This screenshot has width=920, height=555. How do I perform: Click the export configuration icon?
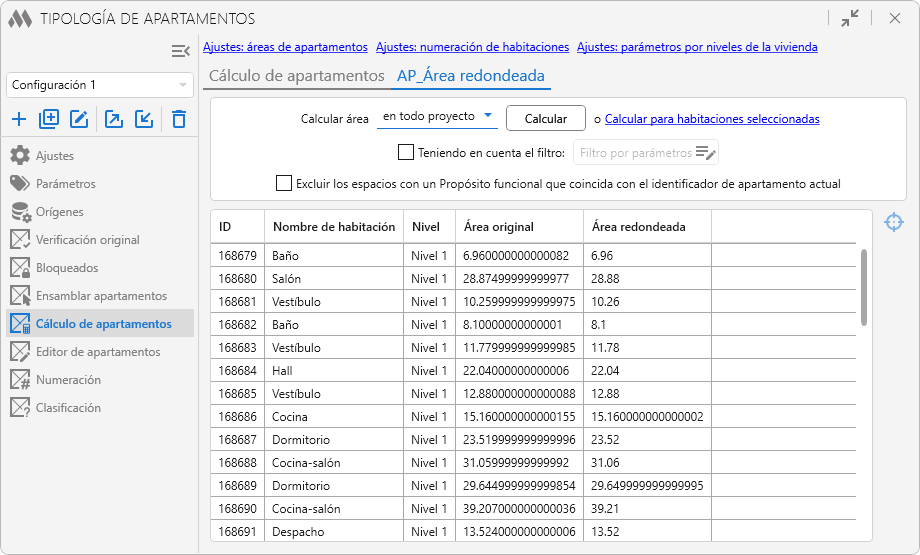(x=114, y=120)
